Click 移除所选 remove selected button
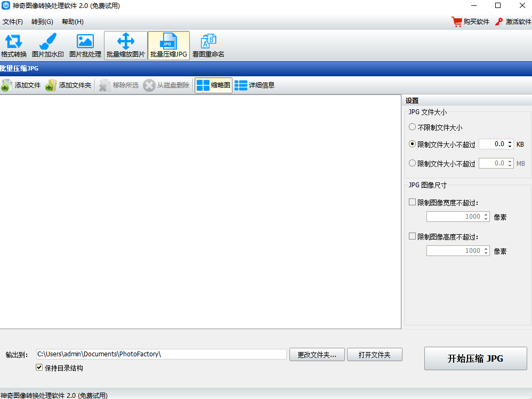Image resolution: width=532 pixels, height=399 pixels. pyautogui.click(x=119, y=85)
